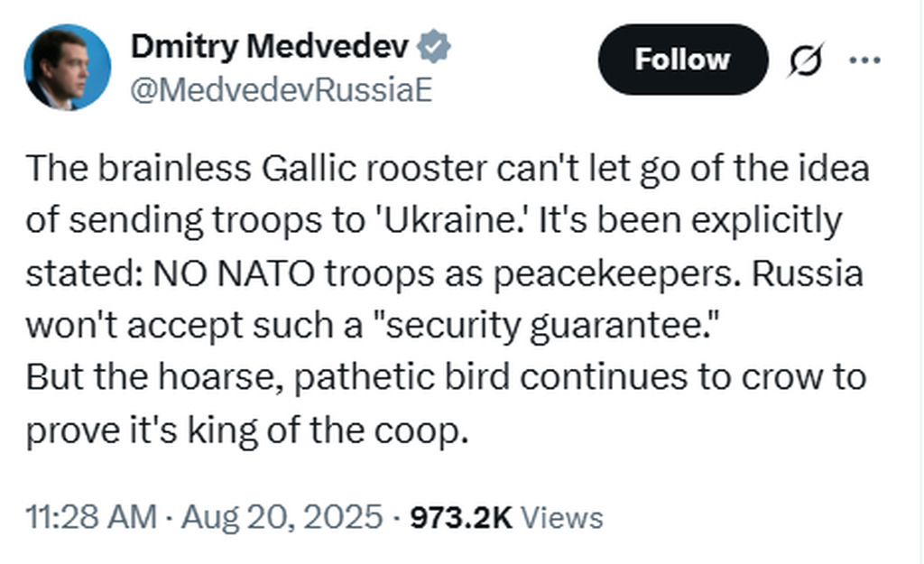Open the three-dot more options menu
Screen dimensions: 924x564
(x=865, y=60)
